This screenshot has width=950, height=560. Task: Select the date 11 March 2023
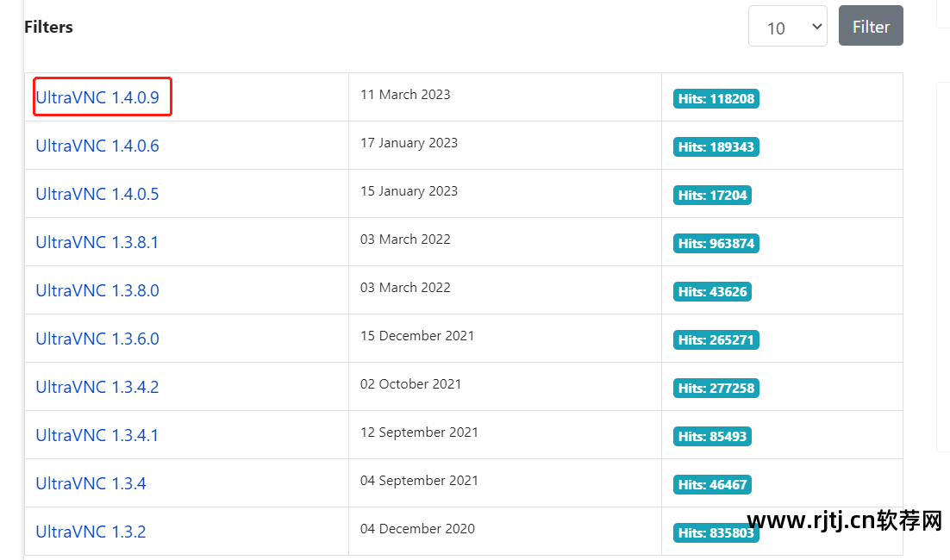pos(405,95)
